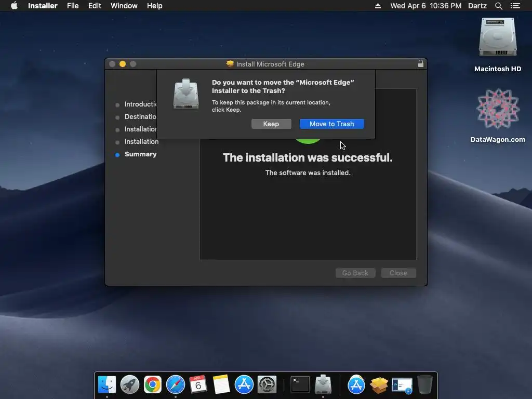The width and height of the screenshot is (532, 399).
Task: Click the installer disk icon in the dialog
Action: tap(186, 94)
